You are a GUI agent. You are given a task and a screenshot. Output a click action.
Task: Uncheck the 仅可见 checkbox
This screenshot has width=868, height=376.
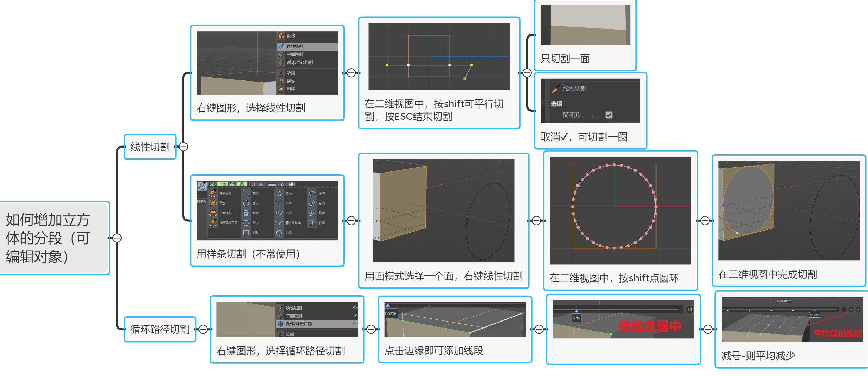tap(609, 115)
